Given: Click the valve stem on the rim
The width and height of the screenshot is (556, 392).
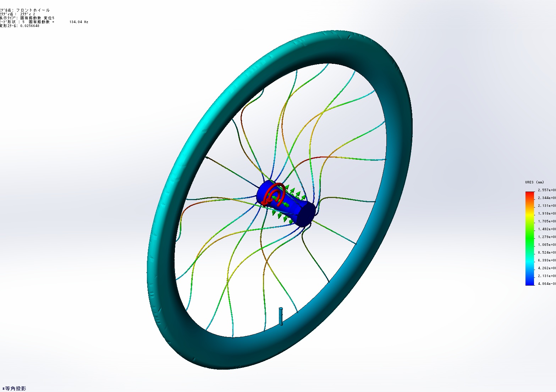Looking at the screenshot, I should tap(281, 316).
